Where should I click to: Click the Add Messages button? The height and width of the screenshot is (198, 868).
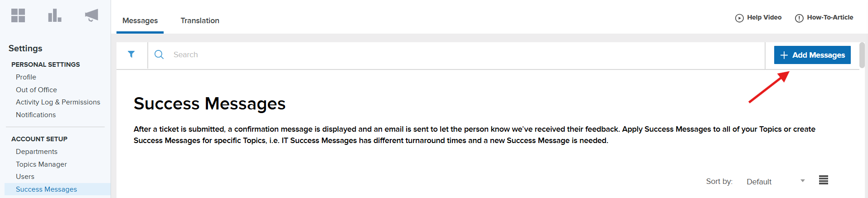coord(812,55)
